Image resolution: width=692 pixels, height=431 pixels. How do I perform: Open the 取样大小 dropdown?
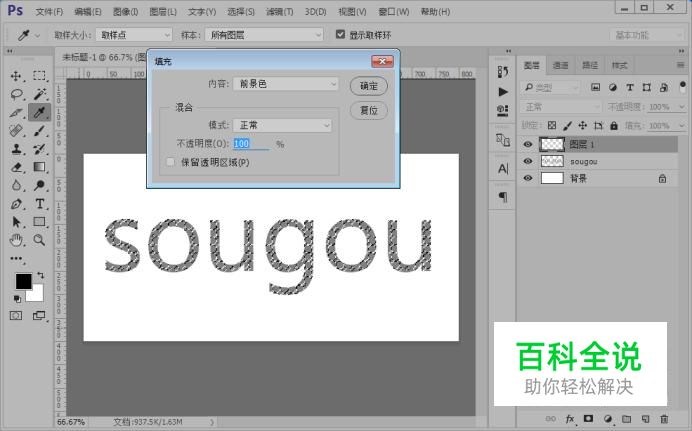click(x=134, y=34)
